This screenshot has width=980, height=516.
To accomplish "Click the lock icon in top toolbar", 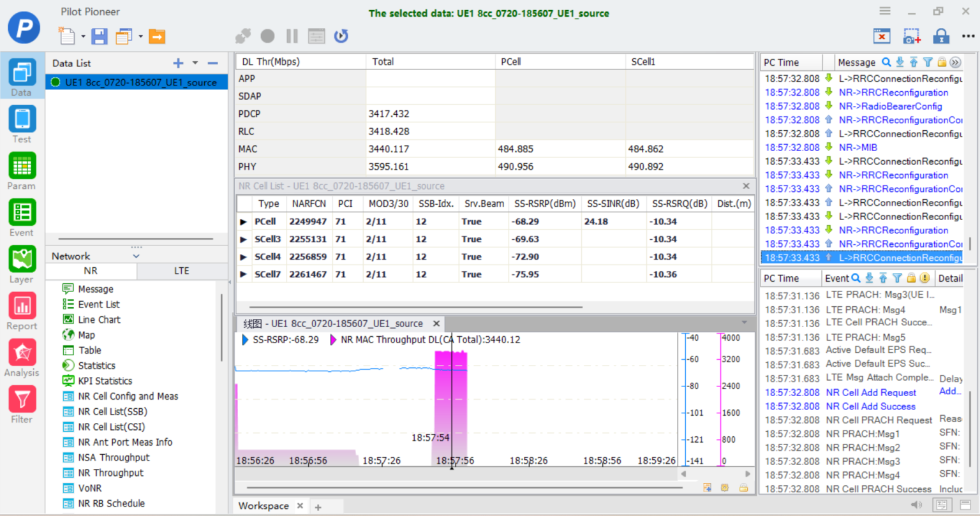I will [941, 36].
